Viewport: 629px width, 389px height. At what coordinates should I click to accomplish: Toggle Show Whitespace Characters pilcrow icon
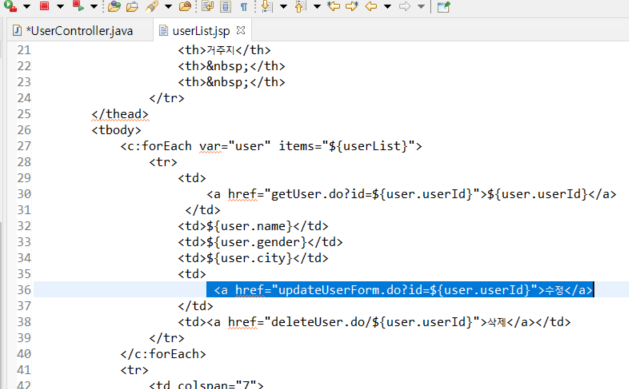(x=243, y=7)
